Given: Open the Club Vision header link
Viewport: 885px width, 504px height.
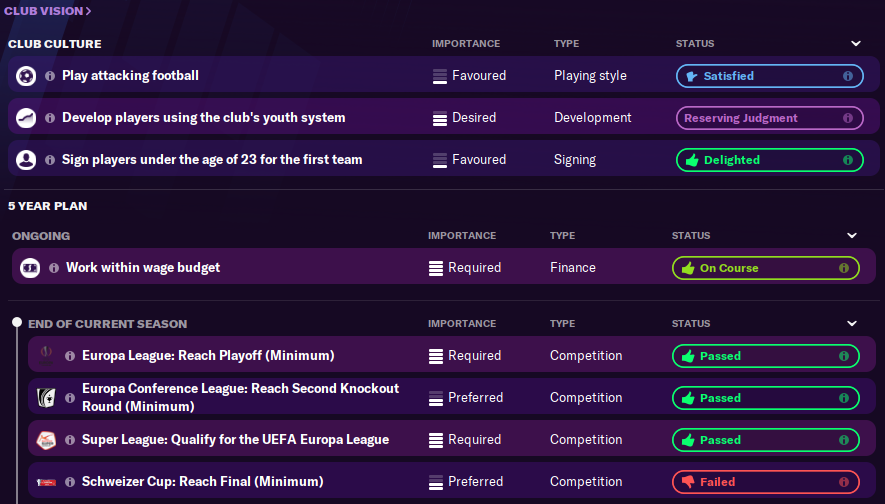Looking at the screenshot, I should pos(48,11).
